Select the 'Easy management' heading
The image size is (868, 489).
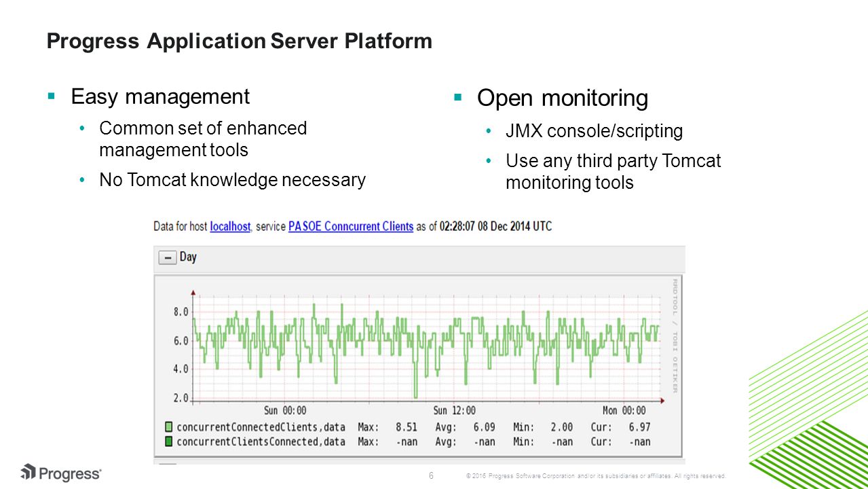click(160, 96)
